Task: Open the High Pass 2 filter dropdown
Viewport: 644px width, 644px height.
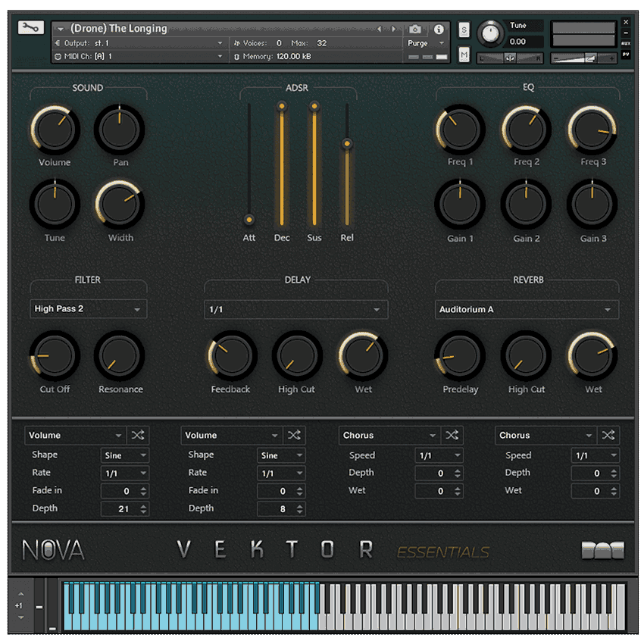Action: [x=88, y=309]
